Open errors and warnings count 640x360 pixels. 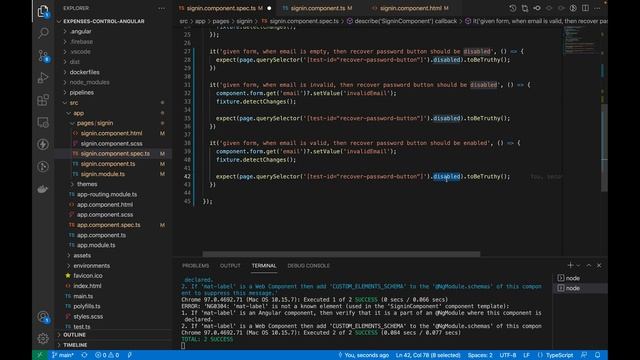[107, 355]
